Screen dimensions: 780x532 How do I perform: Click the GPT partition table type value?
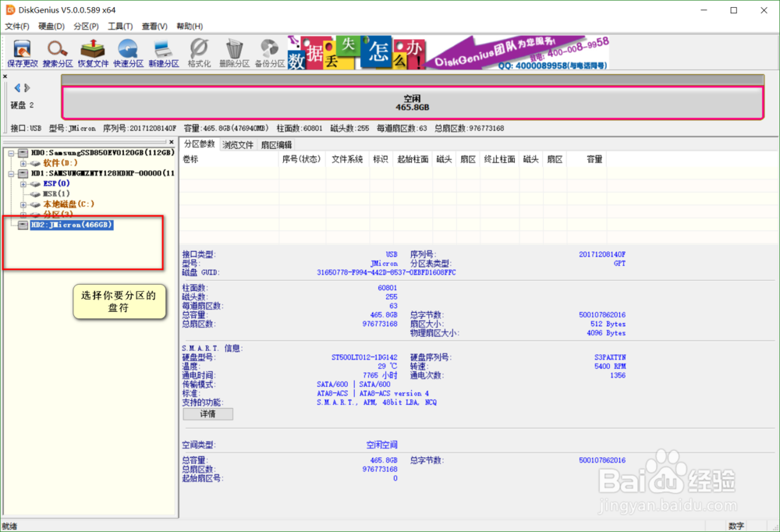[x=619, y=263]
